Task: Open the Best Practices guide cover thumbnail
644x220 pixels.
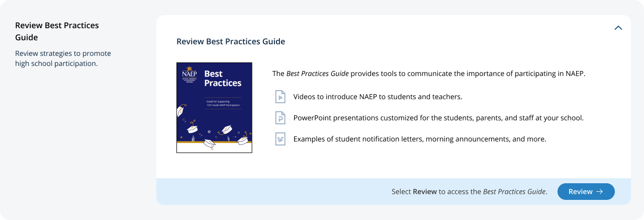Action: click(214, 108)
